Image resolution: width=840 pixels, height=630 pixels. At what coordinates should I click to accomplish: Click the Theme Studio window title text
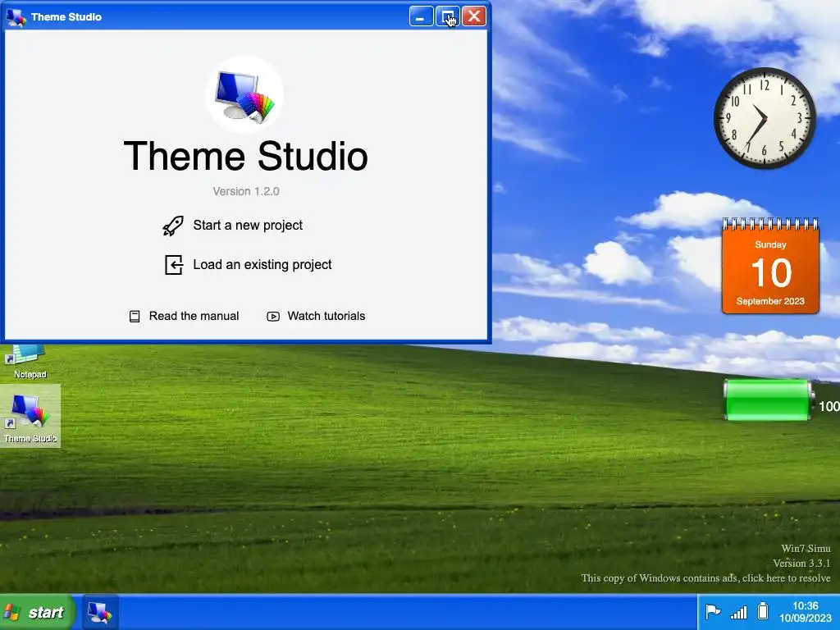pyautogui.click(x=66, y=17)
